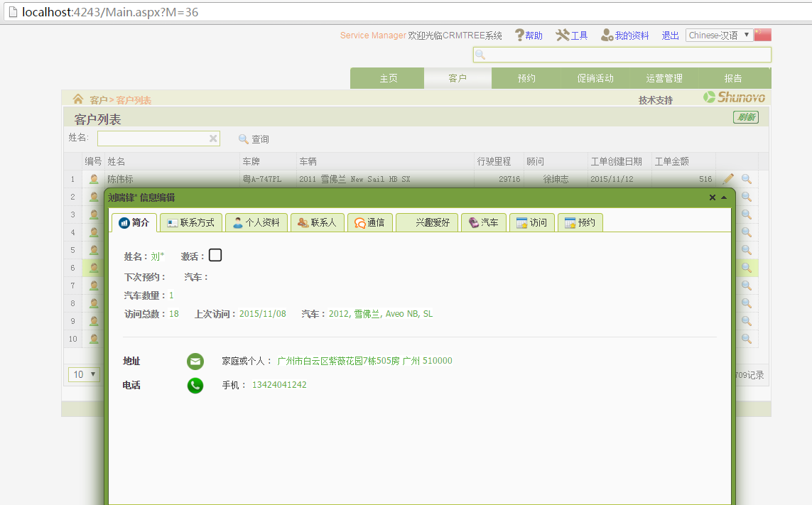Click the 查询 search button
Screen dimensions: 812x505
click(260, 139)
